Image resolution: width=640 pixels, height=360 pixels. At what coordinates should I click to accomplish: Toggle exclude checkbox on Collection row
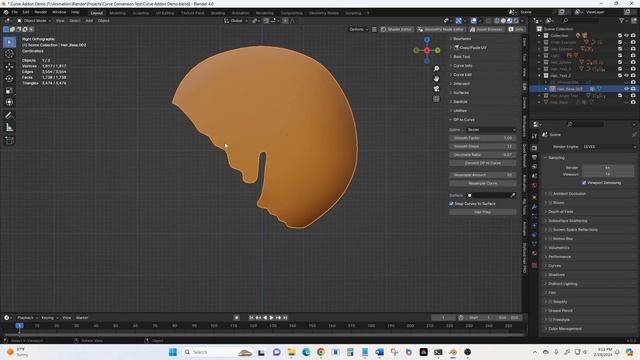(x=620, y=36)
